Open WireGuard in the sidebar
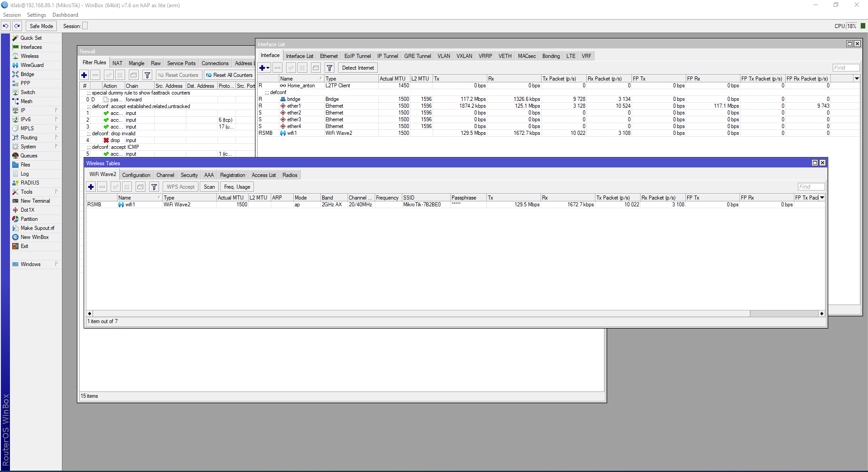This screenshot has width=868, height=472. click(x=32, y=65)
